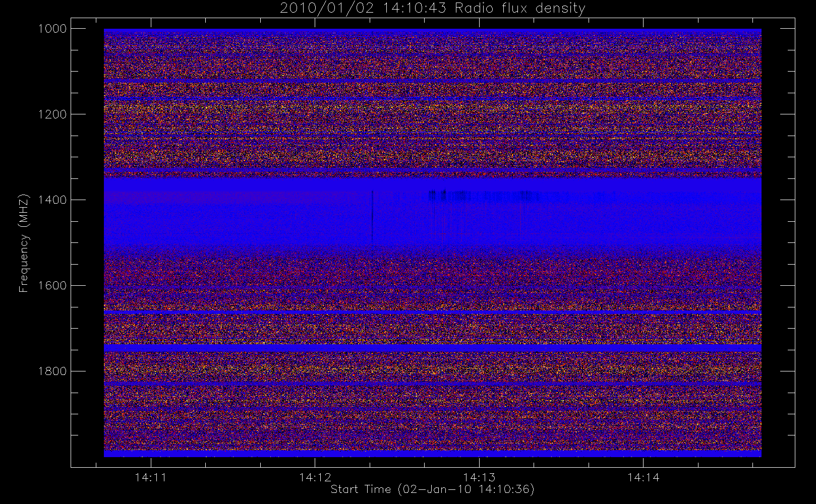Image resolution: width=816 pixels, height=504 pixels.
Task: Click the 14:13 time tick label
Action: click(x=479, y=477)
